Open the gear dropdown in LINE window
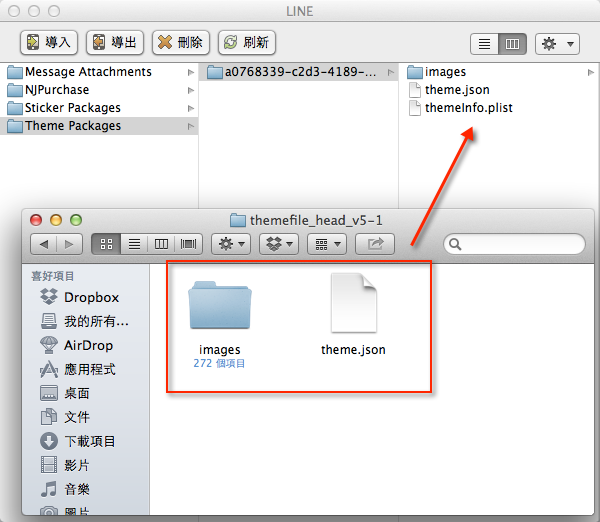The height and width of the screenshot is (522, 600). point(557,44)
